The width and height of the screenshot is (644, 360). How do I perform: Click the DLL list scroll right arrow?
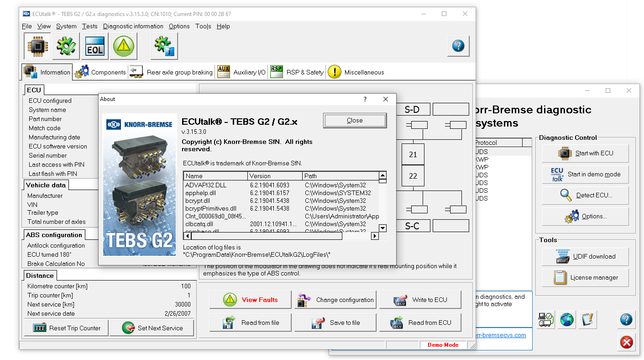pos(375,236)
